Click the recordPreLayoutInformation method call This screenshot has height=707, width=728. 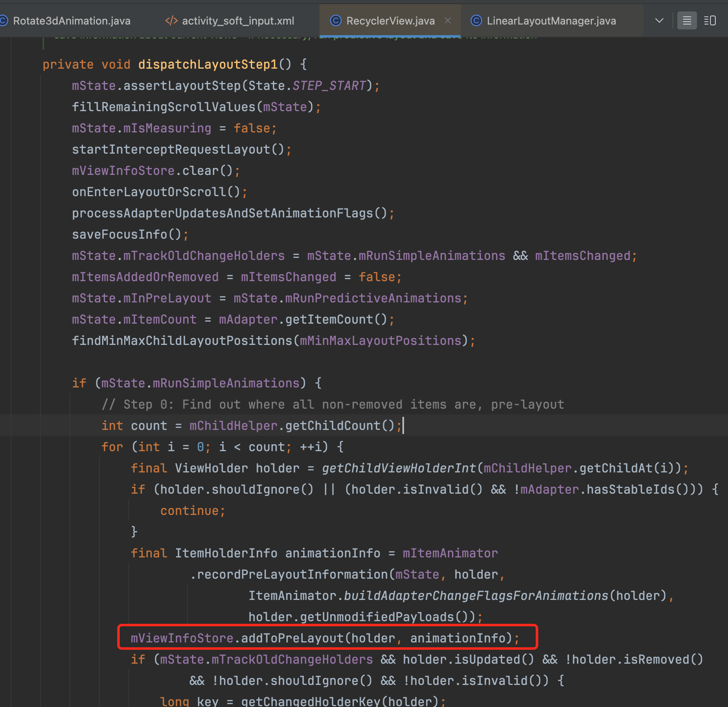(292, 575)
